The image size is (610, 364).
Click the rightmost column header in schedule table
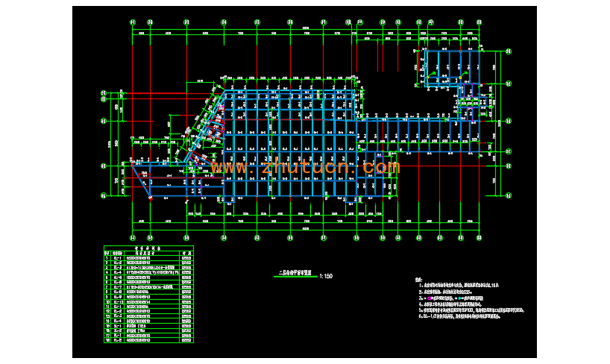tap(185, 254)
